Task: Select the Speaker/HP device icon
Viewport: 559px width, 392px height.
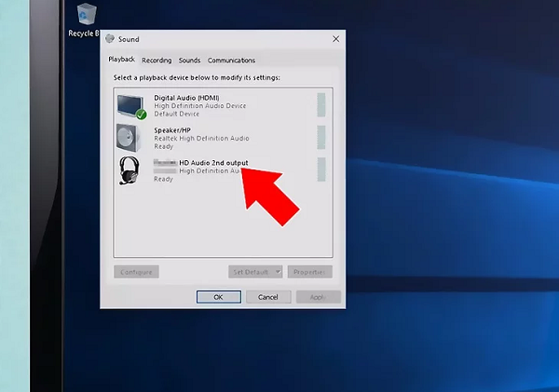Action: (x=130, y=138)
